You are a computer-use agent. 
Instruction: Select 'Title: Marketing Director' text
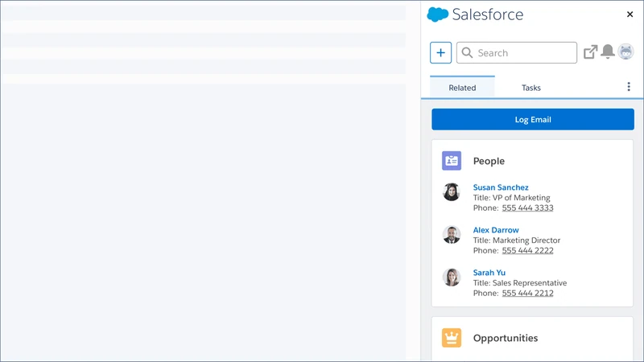[517, 240]
